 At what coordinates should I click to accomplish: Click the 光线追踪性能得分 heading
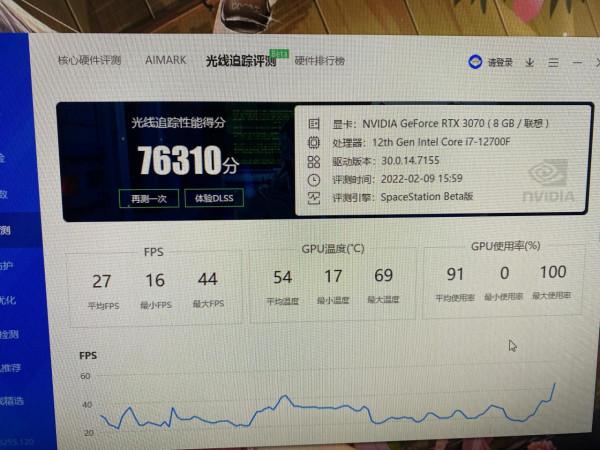coord(178,123)
